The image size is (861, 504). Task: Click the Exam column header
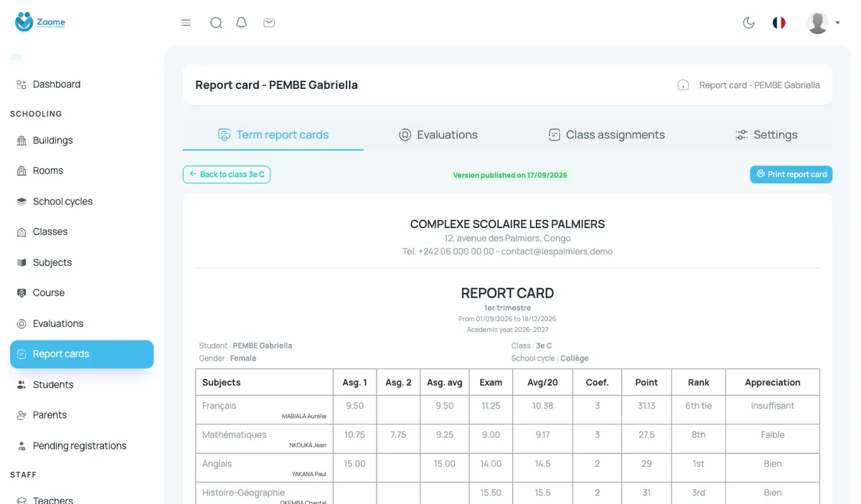pos(491,383)
